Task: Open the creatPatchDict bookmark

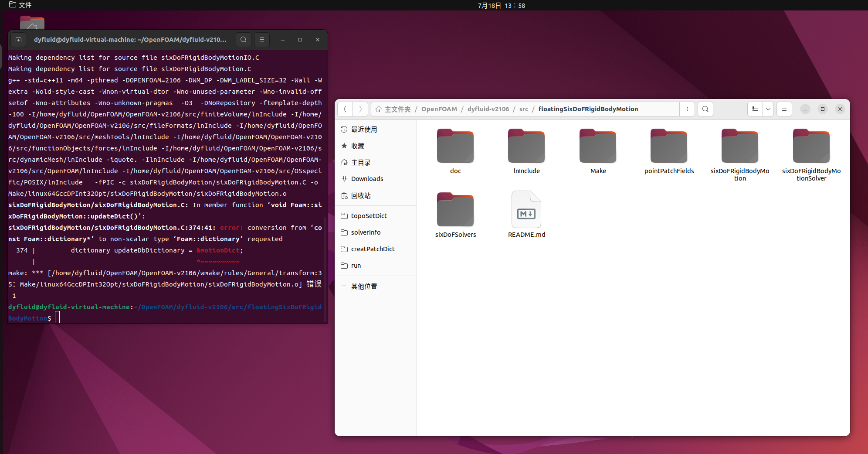Action: (x=376, y=249)
